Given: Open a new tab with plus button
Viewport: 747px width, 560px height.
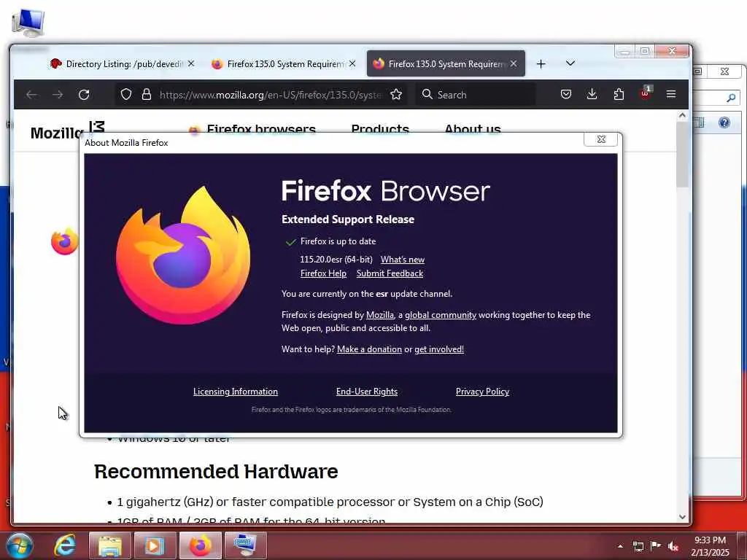Looking at the screenshot, I should [541, 64].
